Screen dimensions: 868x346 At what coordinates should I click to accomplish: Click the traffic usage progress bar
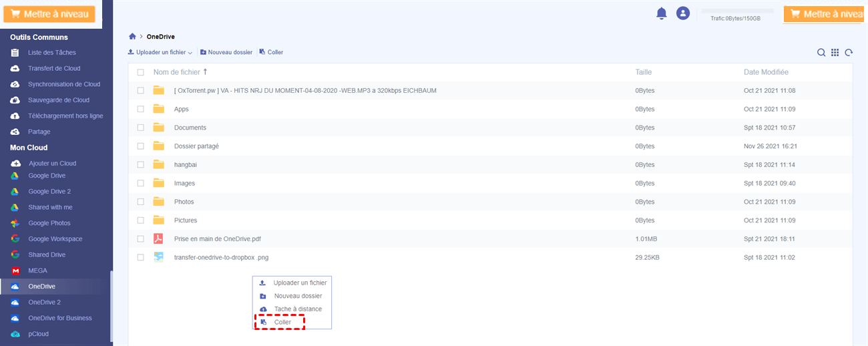pyautogui.click(x=736, y=11)
